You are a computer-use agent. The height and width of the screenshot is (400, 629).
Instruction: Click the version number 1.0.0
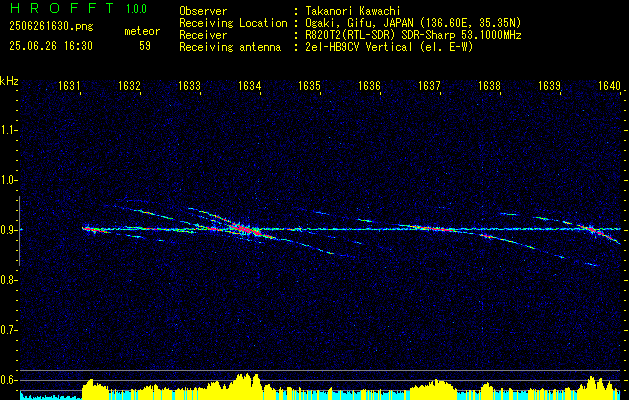[136, 9]
